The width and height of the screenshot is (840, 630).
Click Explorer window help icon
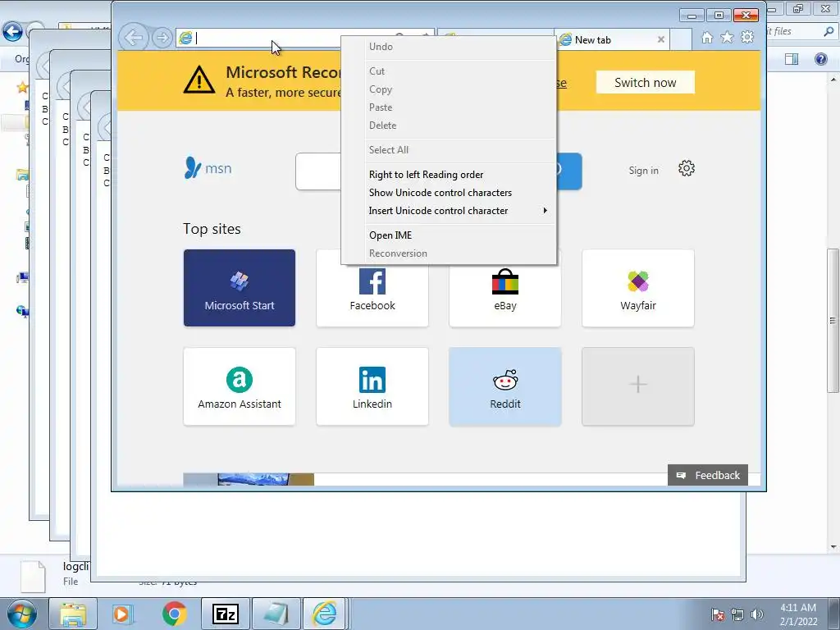coord(820,59)
